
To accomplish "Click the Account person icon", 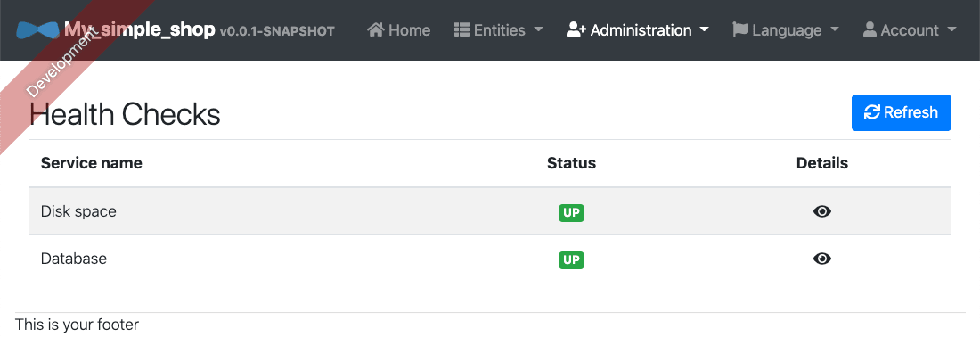I will point(870,29).
